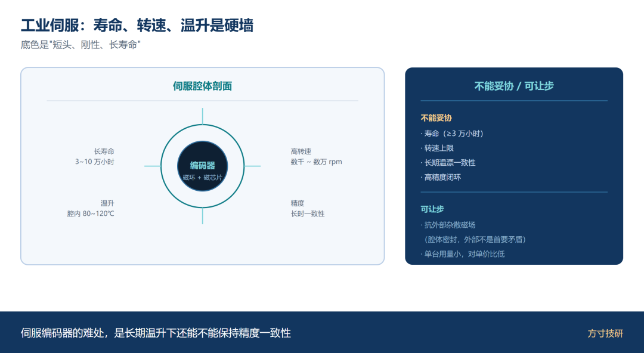644x353 pixels.
Task: Click the "编码器" center circle label
Action: coord(203,165)
